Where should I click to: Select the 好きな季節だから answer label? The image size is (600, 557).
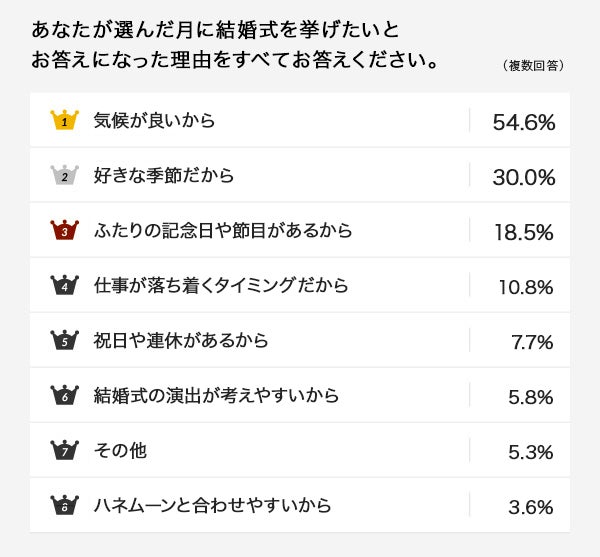163,176
